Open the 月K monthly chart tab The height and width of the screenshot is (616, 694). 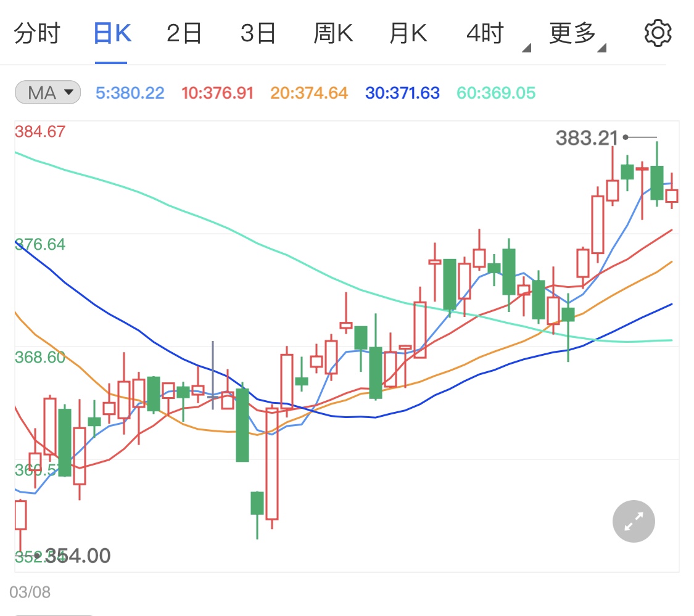408,33
